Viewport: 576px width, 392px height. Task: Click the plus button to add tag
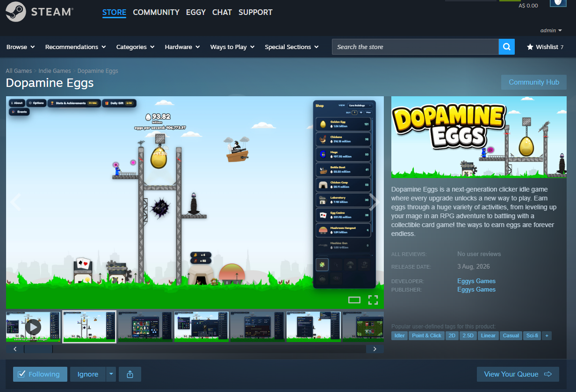click(546, 335)
